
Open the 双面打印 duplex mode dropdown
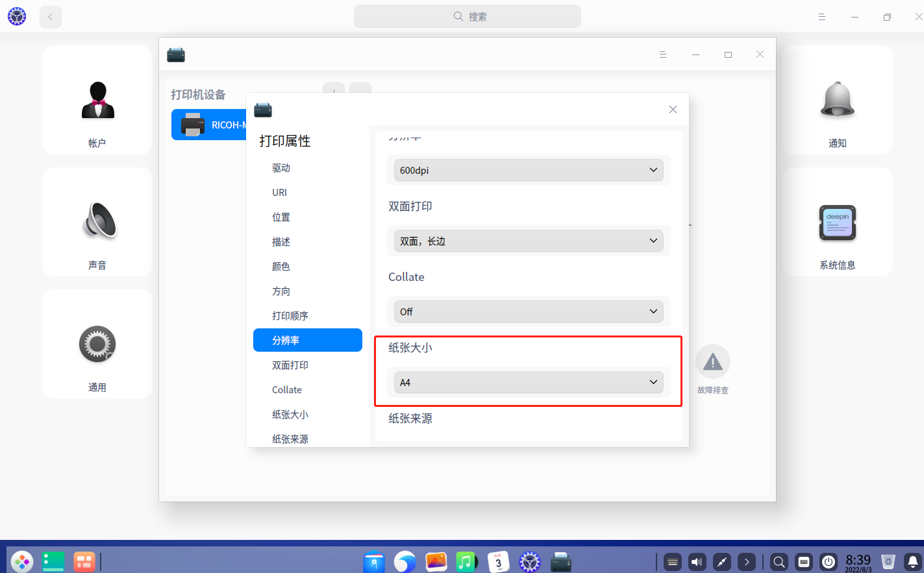528,240
